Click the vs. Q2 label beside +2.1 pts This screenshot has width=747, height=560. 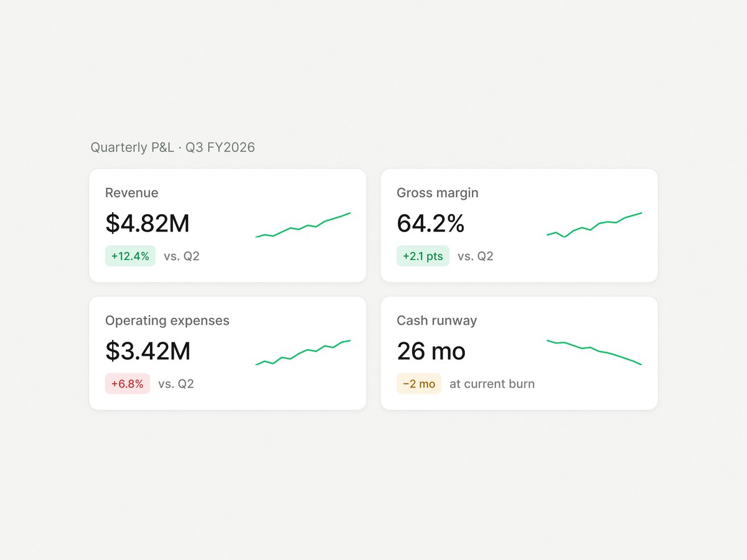(x=476, y=256)
